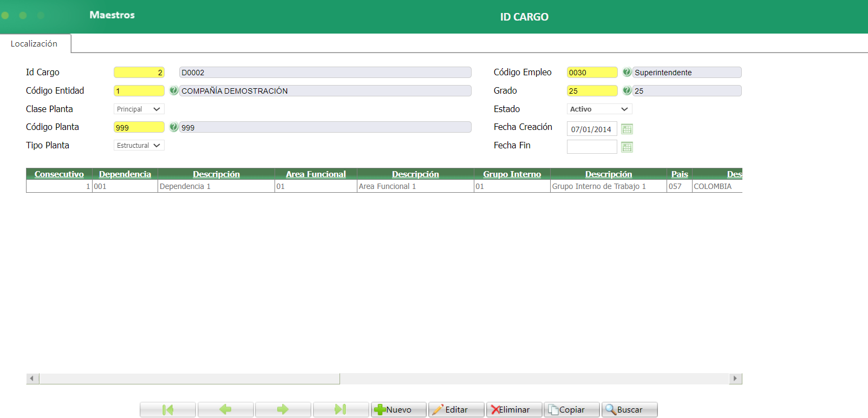Viewport: 868px width, 418px height.
Task: Click the COLOMBIA table cell
Action: click(717, 186)
